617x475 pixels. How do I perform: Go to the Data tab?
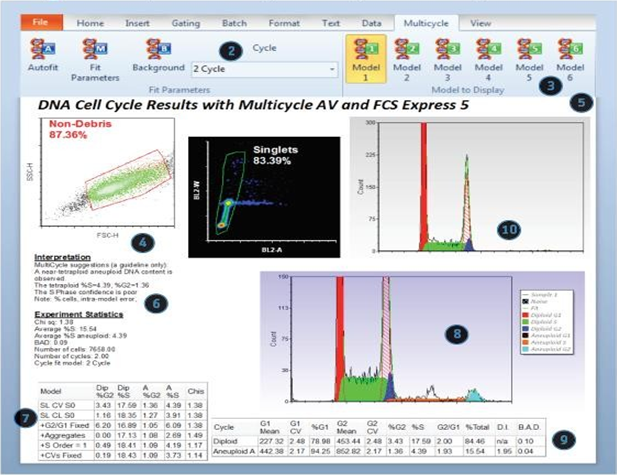point(371,21)
